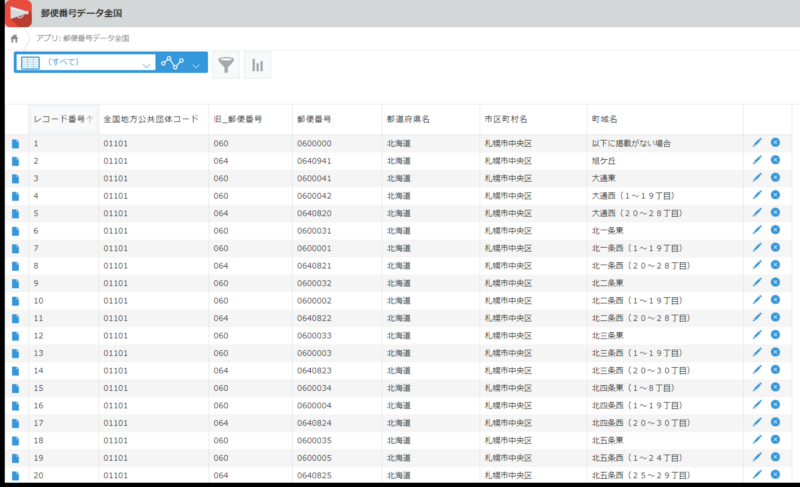Image resolution: width=800 pixels, height=487 pixels.
Task: Edit record 19 with the pencil icon
Action: coord(757,457)
